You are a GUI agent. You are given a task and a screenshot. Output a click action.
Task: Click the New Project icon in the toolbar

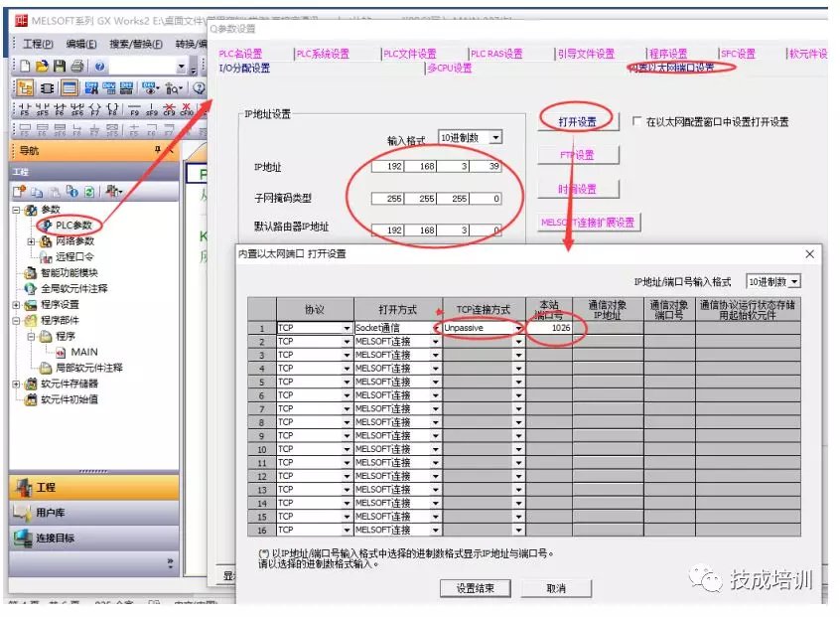coord(25,66)
